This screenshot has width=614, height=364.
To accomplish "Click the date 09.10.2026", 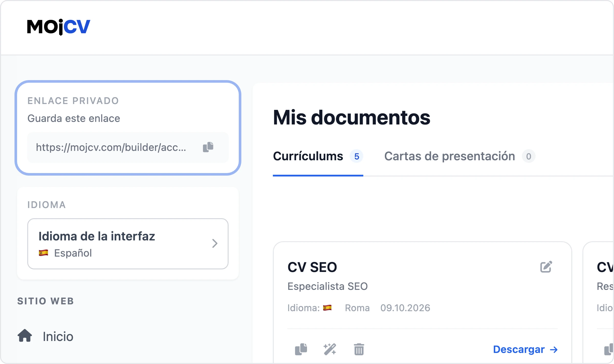I will tap(405, 308).
